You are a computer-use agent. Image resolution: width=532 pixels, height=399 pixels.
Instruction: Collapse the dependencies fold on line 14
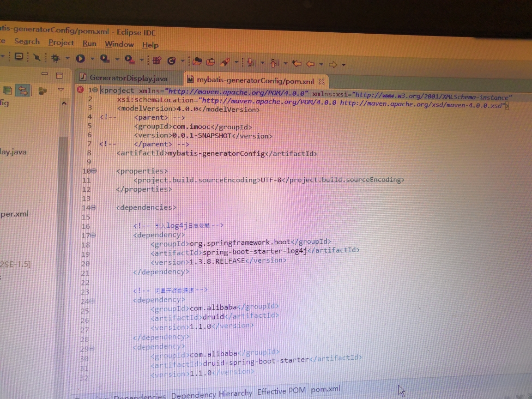point(94,207)
